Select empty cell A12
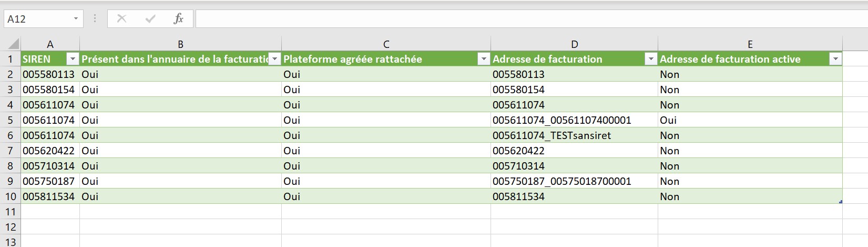This screenshot has height=247, width=868. pos(50,227)
